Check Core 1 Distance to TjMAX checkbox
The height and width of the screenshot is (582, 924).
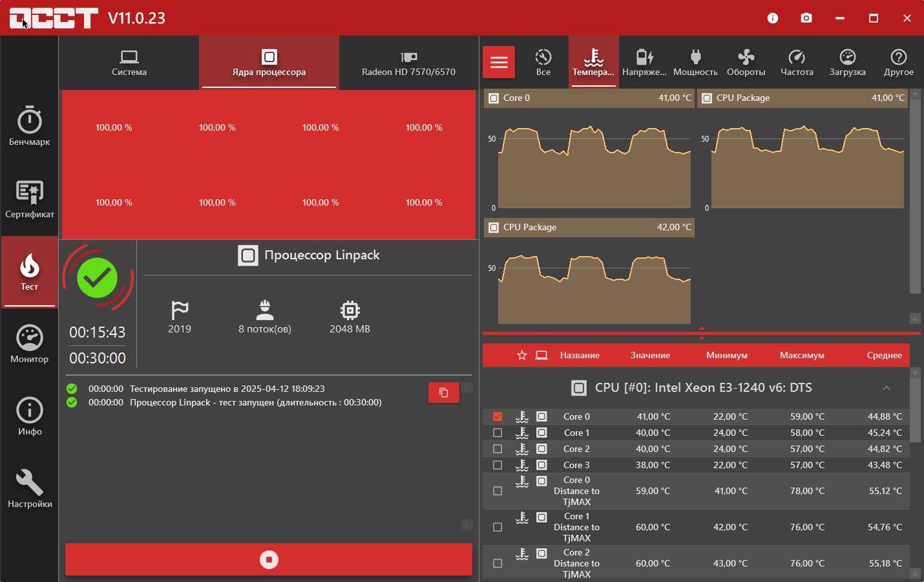(x=498, y=527)
